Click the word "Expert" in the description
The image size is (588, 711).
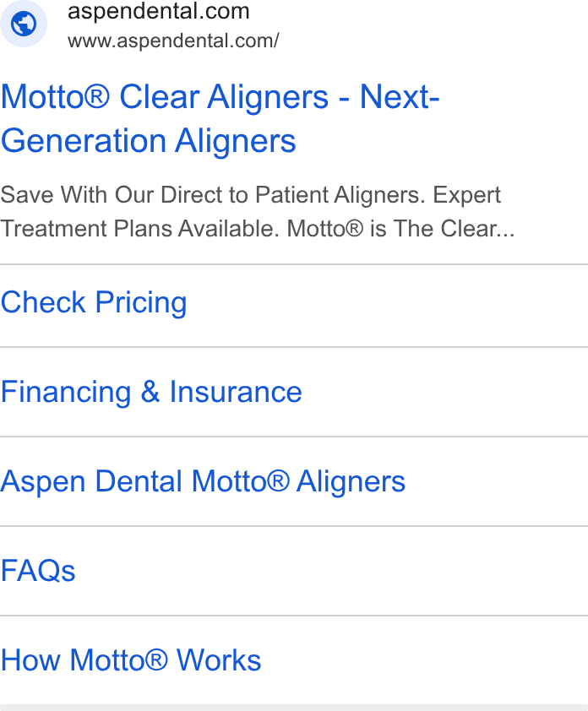pyautogui.click(x=467, y=195)
